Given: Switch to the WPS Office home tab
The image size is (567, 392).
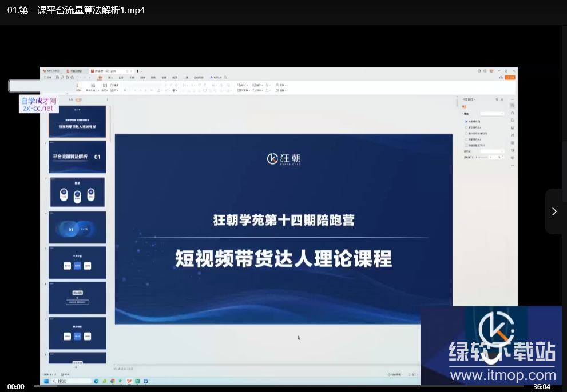Looking at the screenshot, I should coord(53,71).
